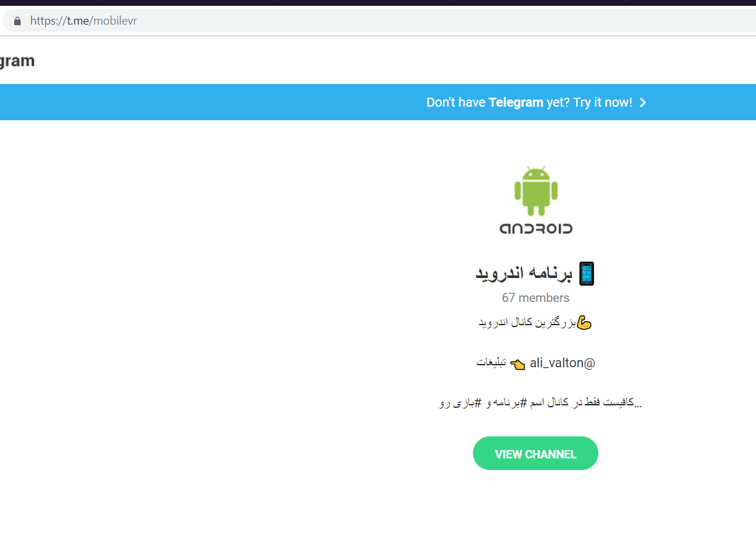Click the ANDROID wordmark under the robot

pos(536,229)
